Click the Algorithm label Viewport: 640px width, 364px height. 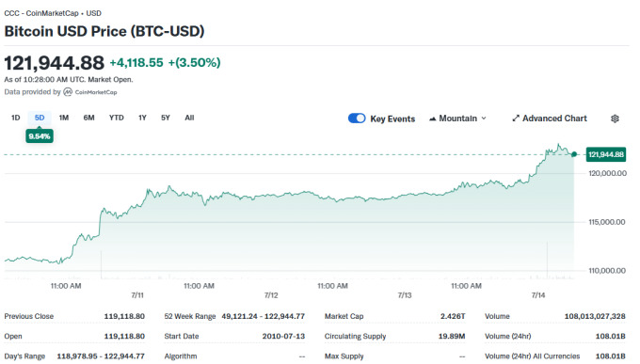(x=181, y=356)
